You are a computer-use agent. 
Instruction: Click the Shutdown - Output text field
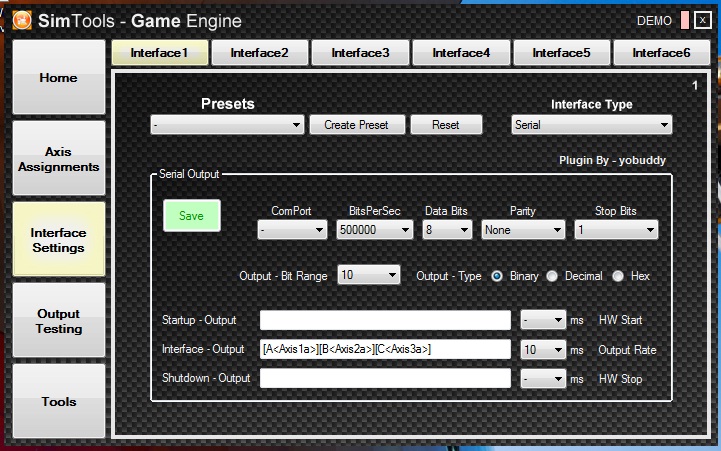385,378
